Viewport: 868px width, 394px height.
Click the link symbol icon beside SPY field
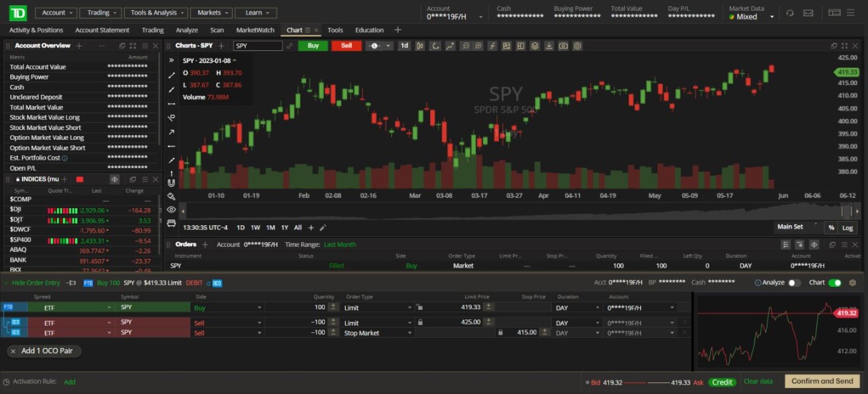point(290,46)
